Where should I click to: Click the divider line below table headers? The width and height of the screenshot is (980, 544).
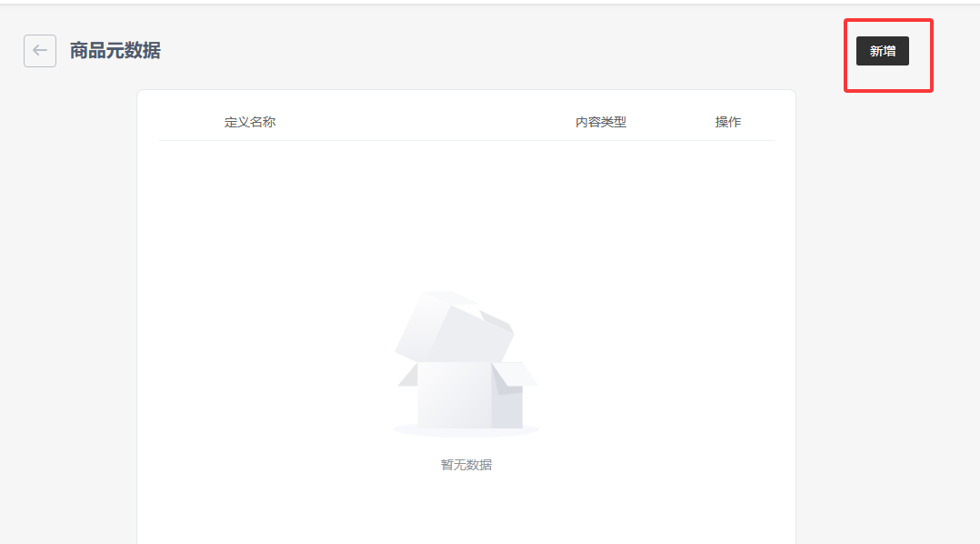[x=466, y=141]
